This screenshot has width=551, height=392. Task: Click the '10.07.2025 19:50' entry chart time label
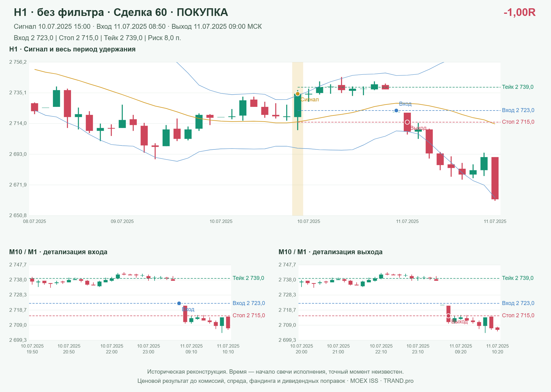tap(32, 349)
